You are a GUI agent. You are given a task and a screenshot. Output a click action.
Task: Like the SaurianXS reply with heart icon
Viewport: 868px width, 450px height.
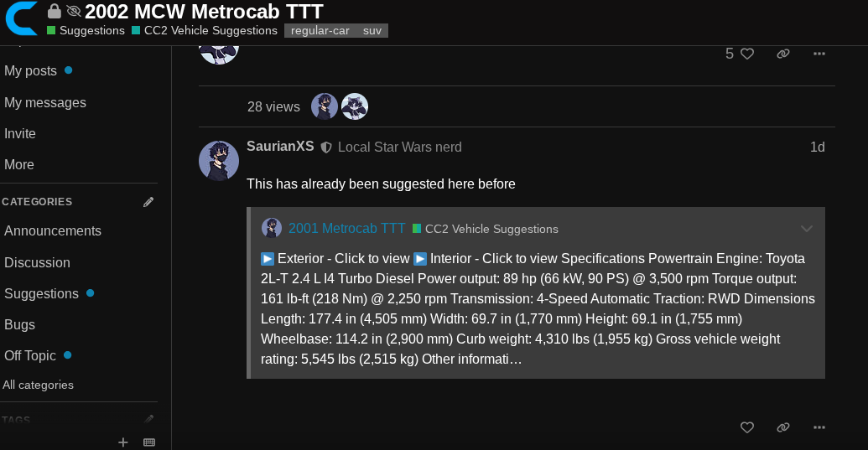tap(747, 427)
